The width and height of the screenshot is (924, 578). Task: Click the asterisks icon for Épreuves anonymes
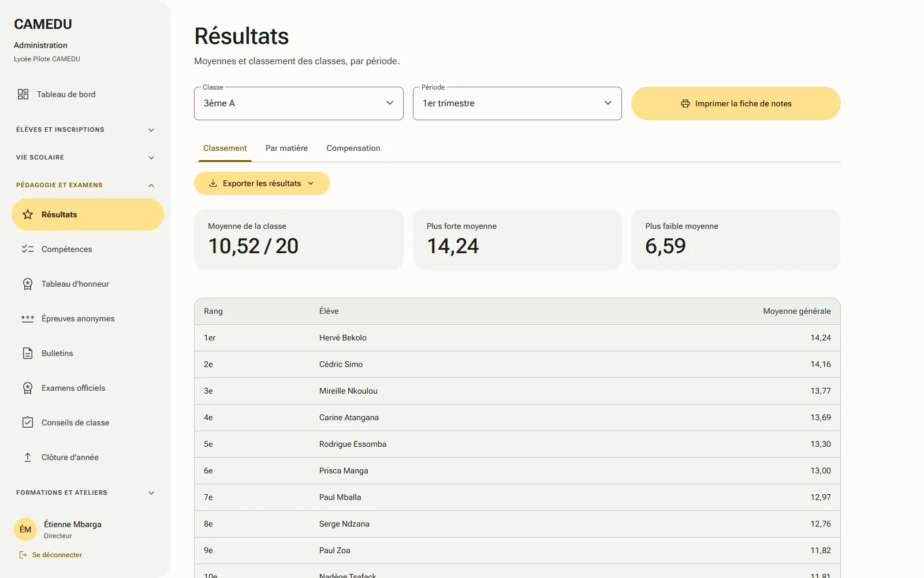tap(28, 318)
